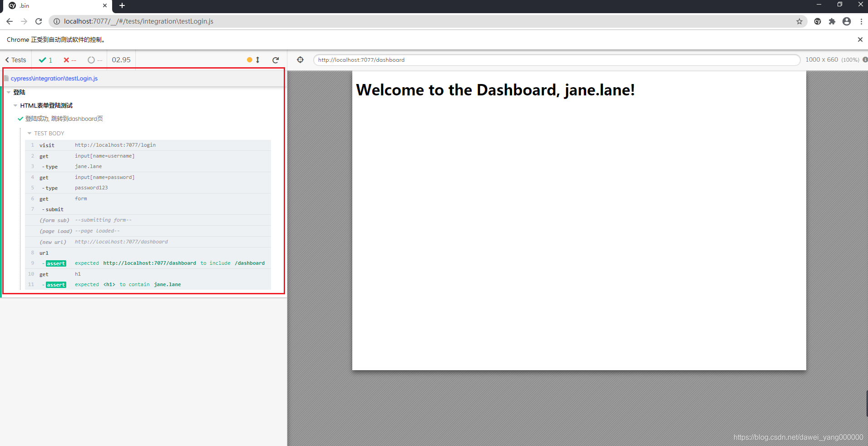Close the .bin browser tab
This screenshot has width=868, height=446.
click(x=105, y=5)
